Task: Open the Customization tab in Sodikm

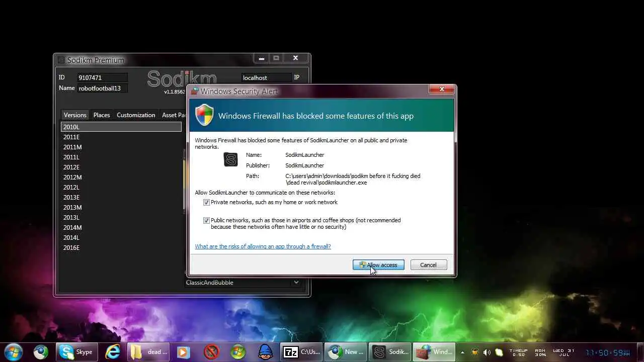Action: click(136, 115)
